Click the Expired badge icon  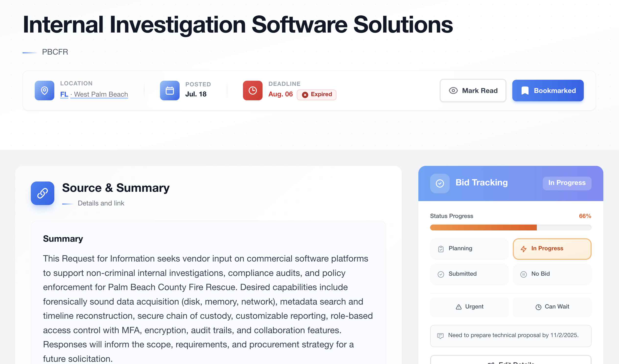305,95
